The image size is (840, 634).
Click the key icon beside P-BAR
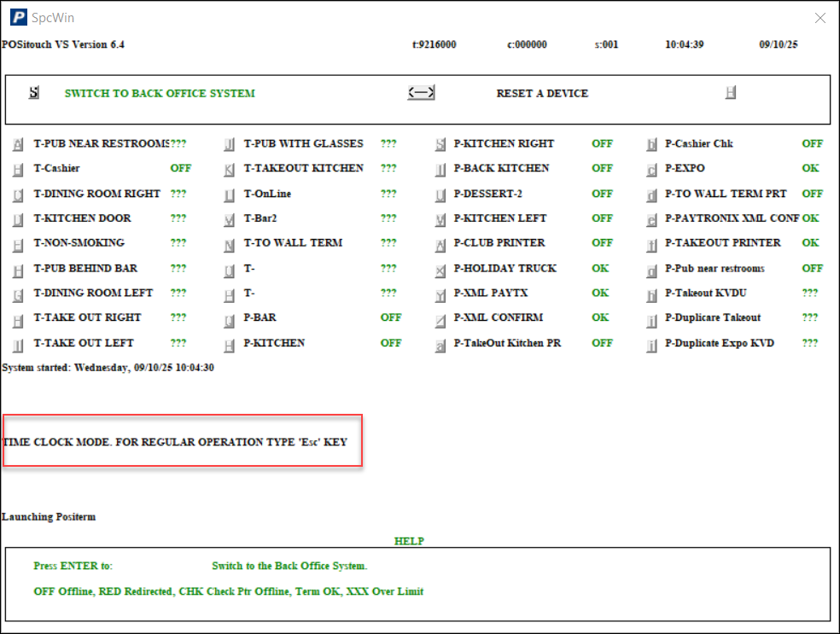click(229, 319)
